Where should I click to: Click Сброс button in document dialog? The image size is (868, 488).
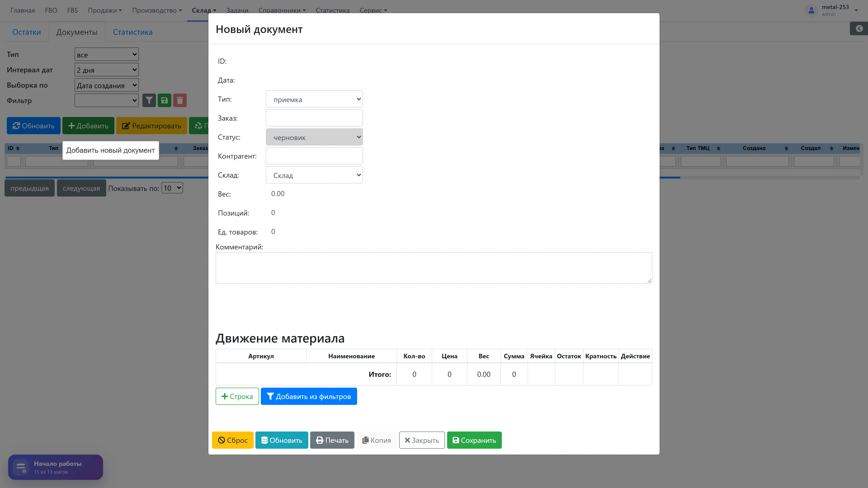coord(233,440)
